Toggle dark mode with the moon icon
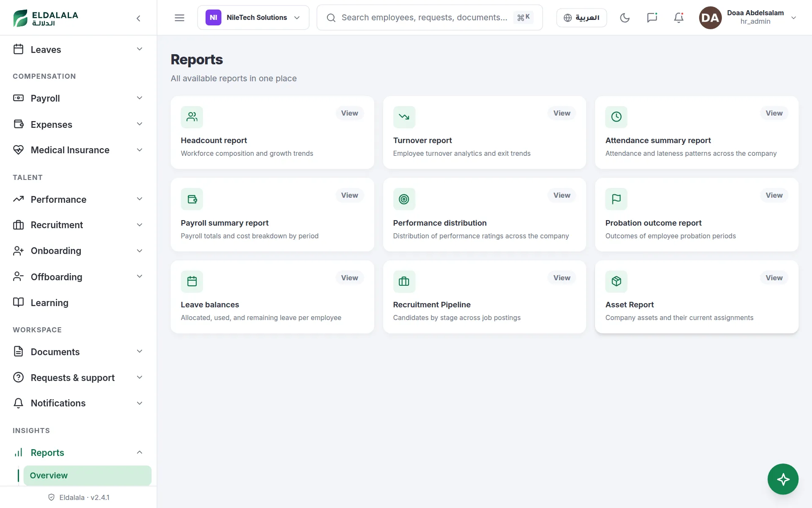 [x=625, y=18]
